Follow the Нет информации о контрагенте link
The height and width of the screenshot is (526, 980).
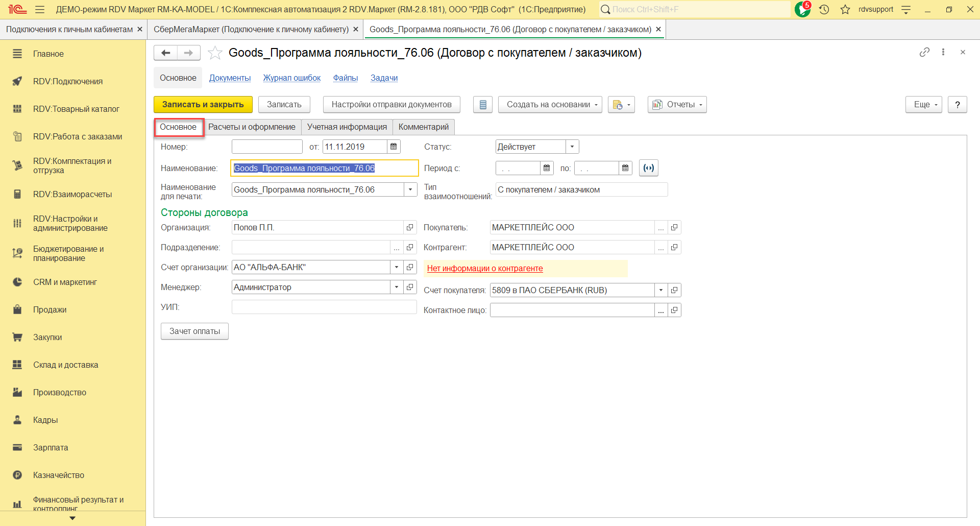(484, 269)
